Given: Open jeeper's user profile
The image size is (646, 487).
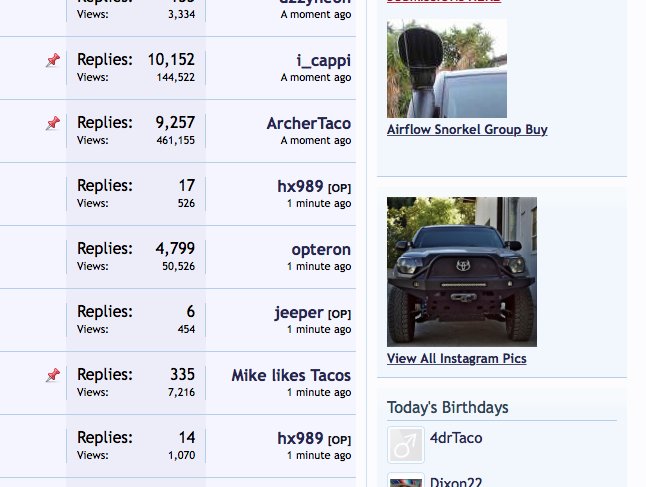Looking at the screenshot, I should [299, 313].
